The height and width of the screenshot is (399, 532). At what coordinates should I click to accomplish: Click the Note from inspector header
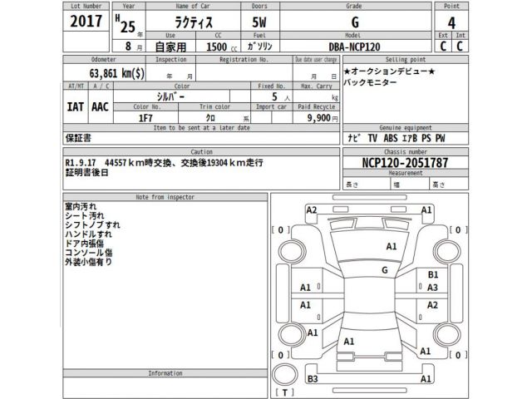point(165,196)
